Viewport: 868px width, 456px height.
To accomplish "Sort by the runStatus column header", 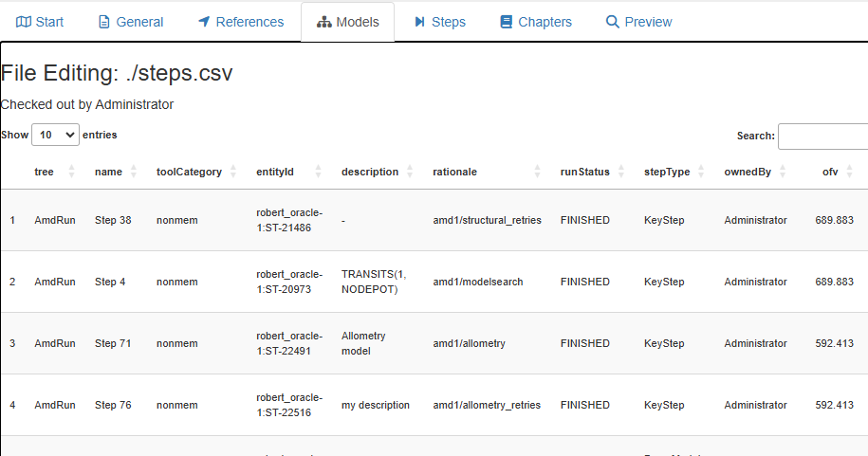I will click(x=584, y=172).
